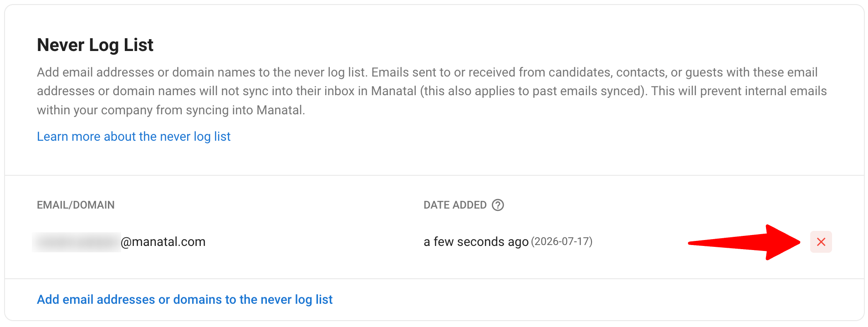Click the DATE ADDED column header

pyautogui.click(x=455, y=205)
